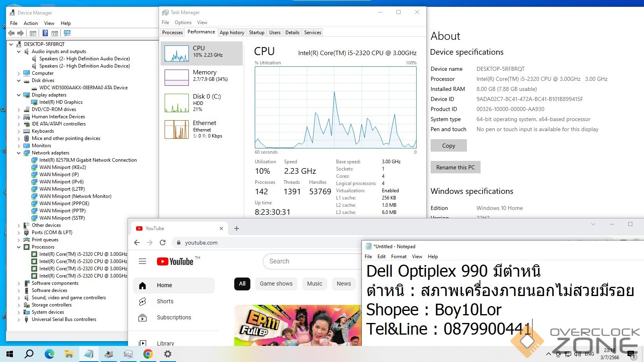Expand the Keyboards device category

pyautogui.click(x=19, y=131)
